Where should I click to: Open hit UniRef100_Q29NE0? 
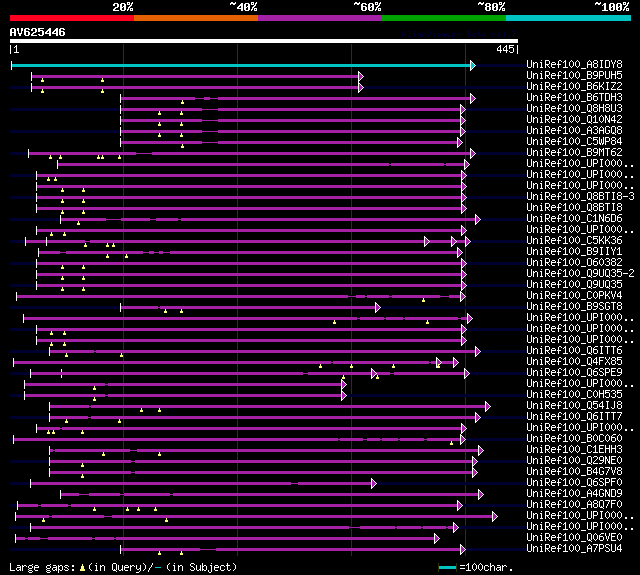click(x=574, y=461)
